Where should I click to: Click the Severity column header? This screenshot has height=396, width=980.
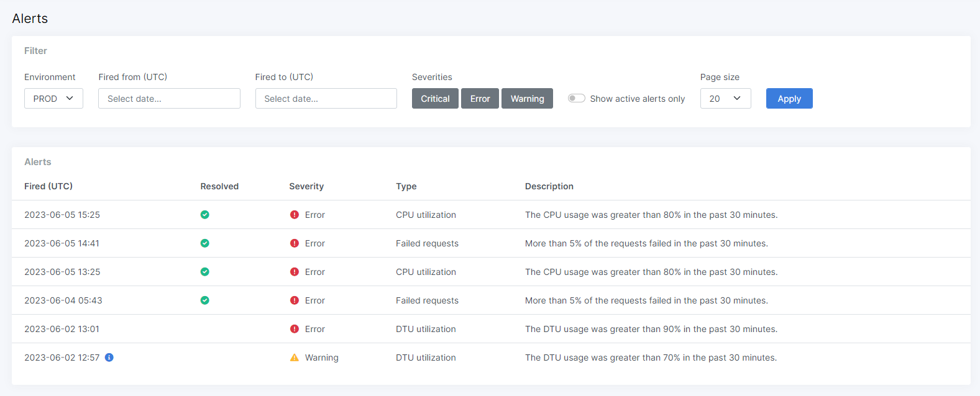306,186
